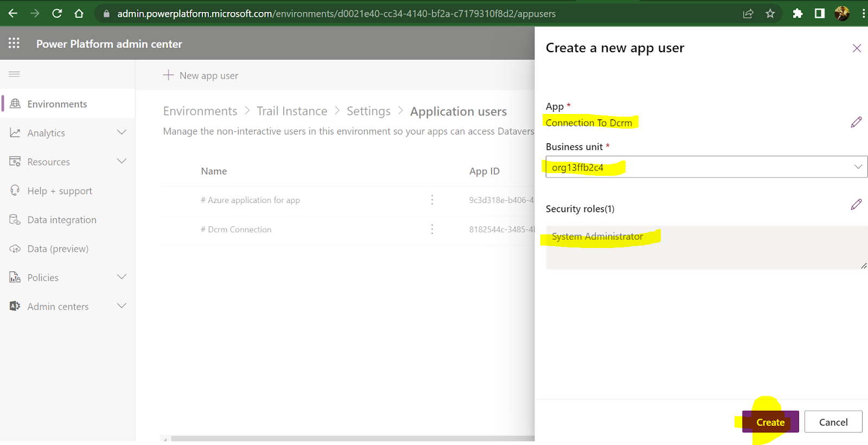
Task: Select Data integration in sidebar
Action: click(x=68, y=220)
